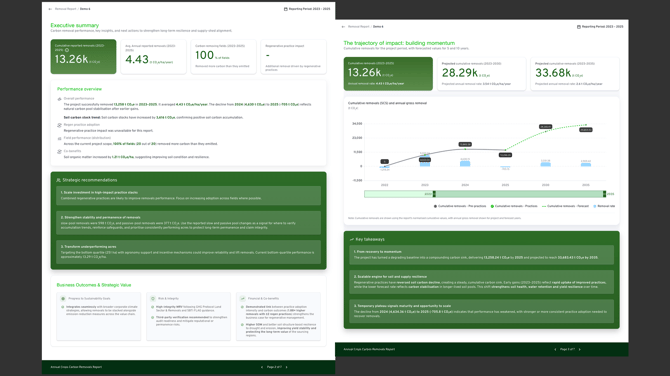Open Reporting Period selector on Executive summary page

pos(307,9)
